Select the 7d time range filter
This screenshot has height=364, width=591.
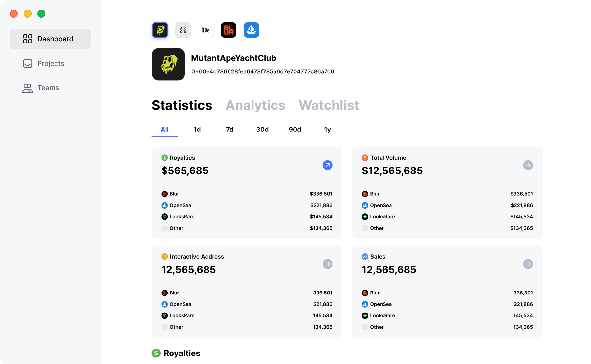pos(230,130)
